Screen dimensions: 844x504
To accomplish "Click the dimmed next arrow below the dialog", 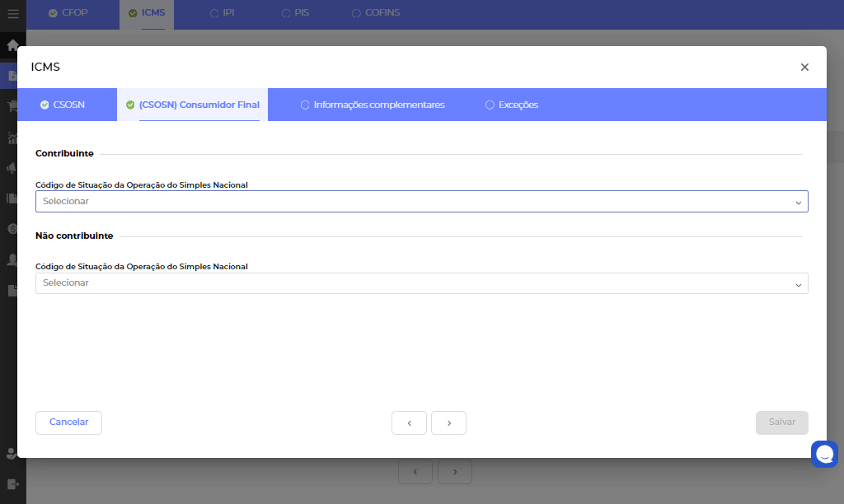I will [455, 472].
